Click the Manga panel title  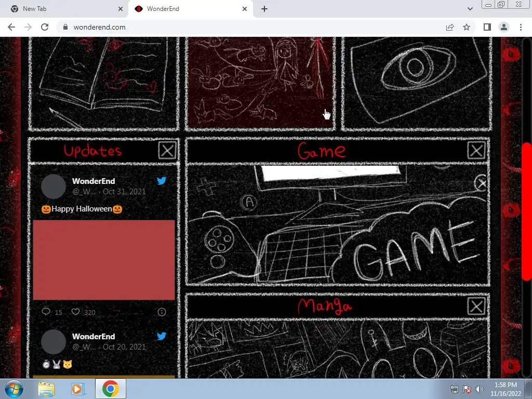click(325, 307)
